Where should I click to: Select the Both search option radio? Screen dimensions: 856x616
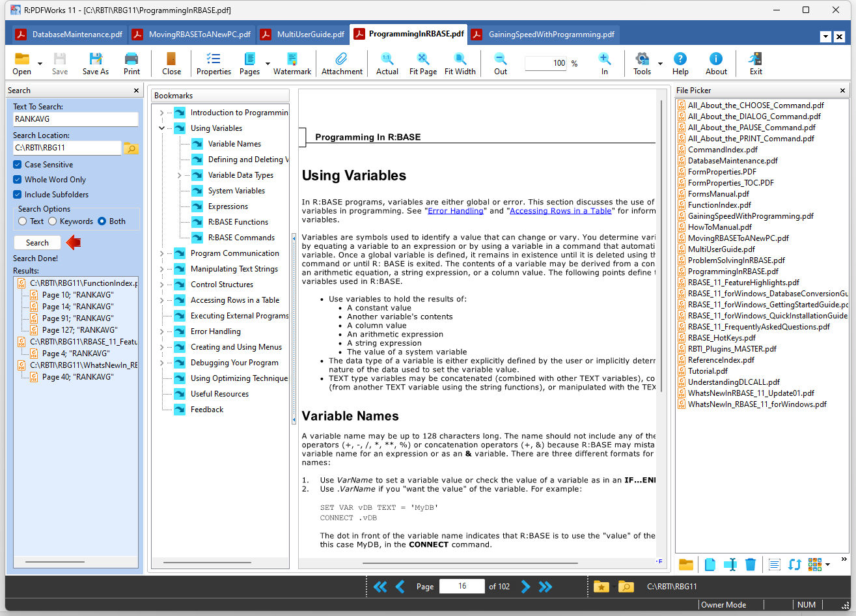pos(102,221)
